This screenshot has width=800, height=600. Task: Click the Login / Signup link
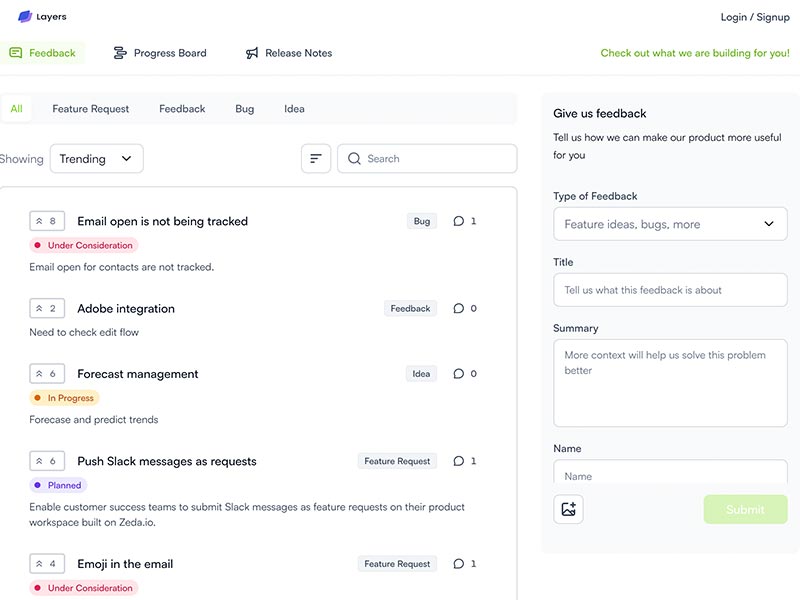pyautogui.click(x=755, y=17)
